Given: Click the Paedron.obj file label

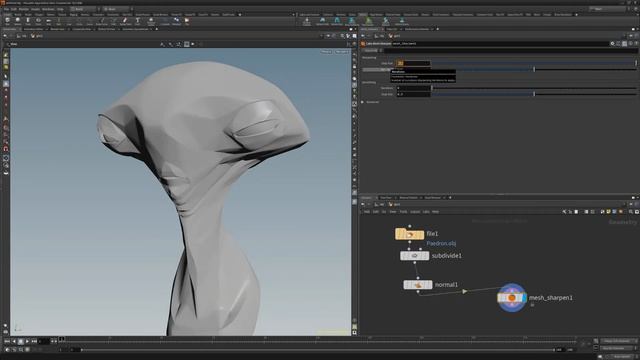Looking at the screenshot, I should (441, 243).
